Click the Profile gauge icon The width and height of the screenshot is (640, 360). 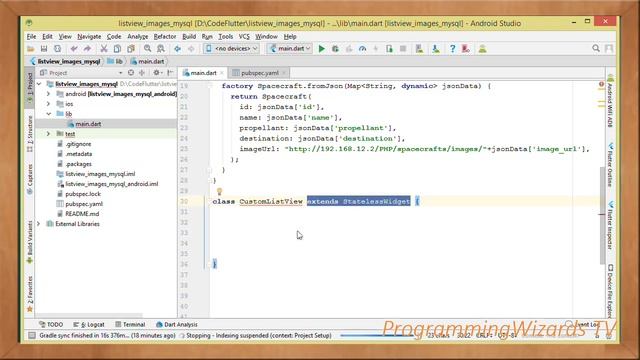coord(362,49)
